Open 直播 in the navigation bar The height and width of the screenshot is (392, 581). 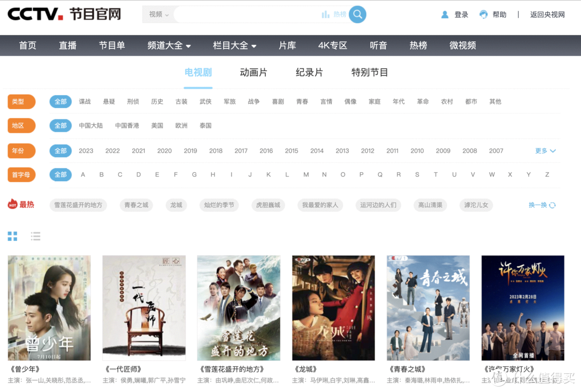68,46
